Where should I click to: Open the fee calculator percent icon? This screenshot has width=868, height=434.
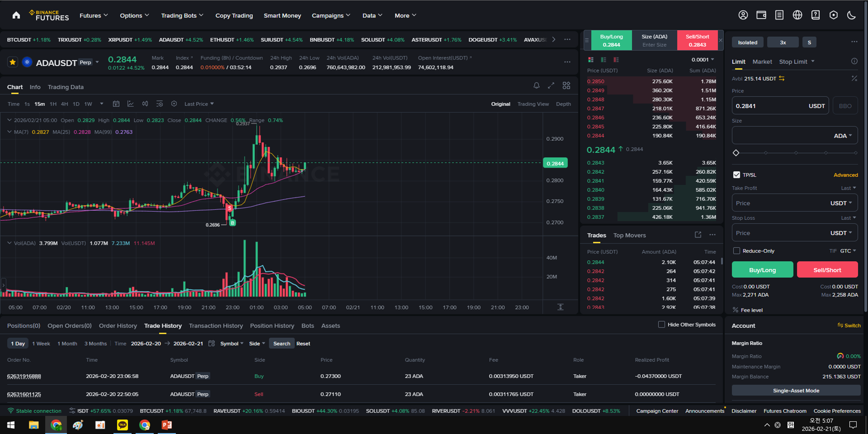coord(854,79)
